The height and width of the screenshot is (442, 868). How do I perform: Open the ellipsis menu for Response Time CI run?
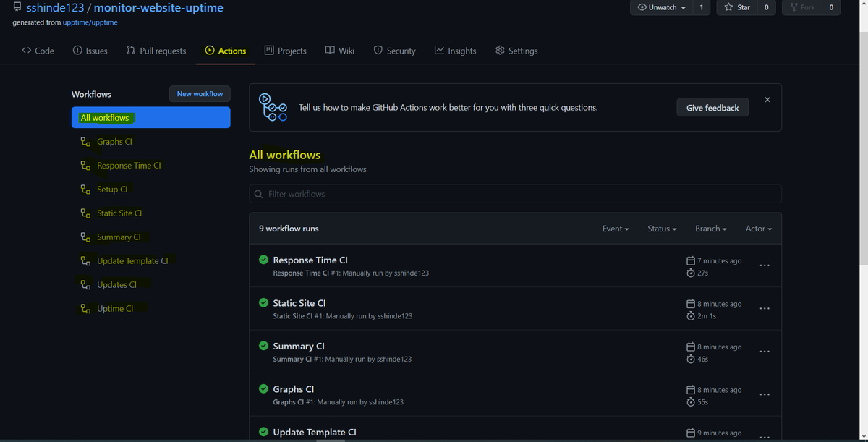(765, 266)
